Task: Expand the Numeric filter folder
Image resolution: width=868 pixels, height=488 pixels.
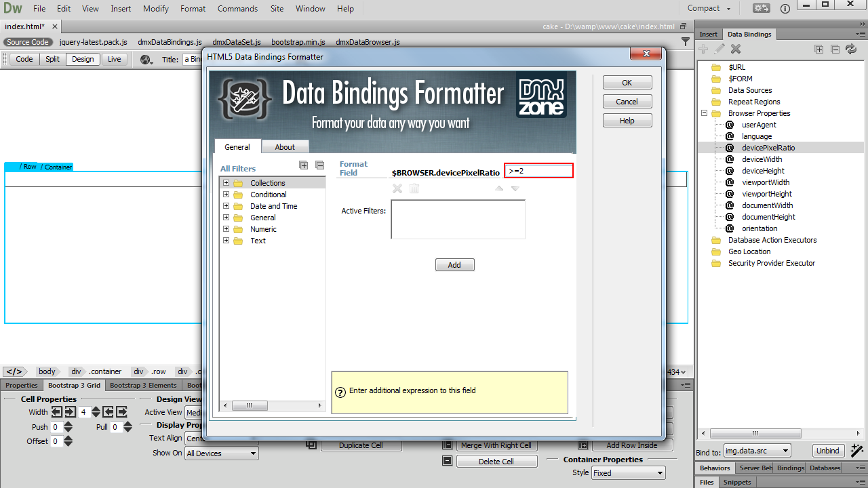Action: point(226,229)
